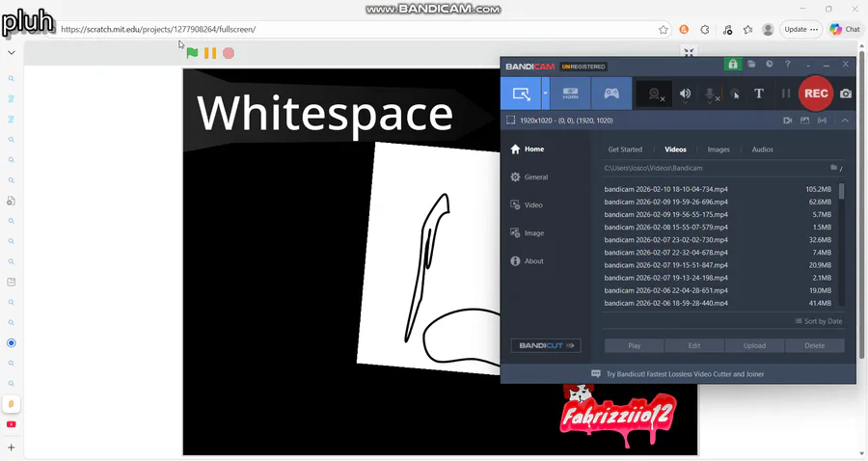Click the Play button in Bandicam
The image size is (868, 461).
(x=635, y=345)
